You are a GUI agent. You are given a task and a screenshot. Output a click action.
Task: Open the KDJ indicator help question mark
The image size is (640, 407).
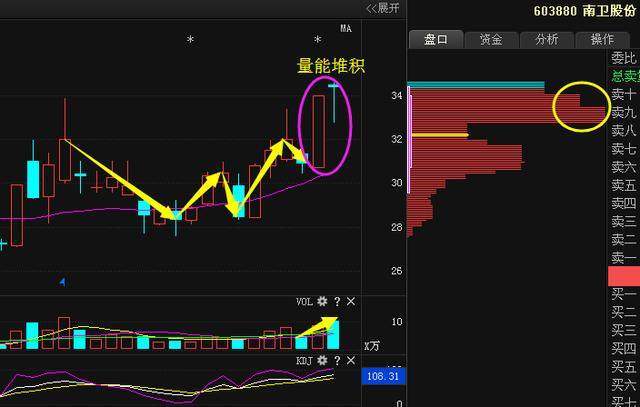(337, 360)
